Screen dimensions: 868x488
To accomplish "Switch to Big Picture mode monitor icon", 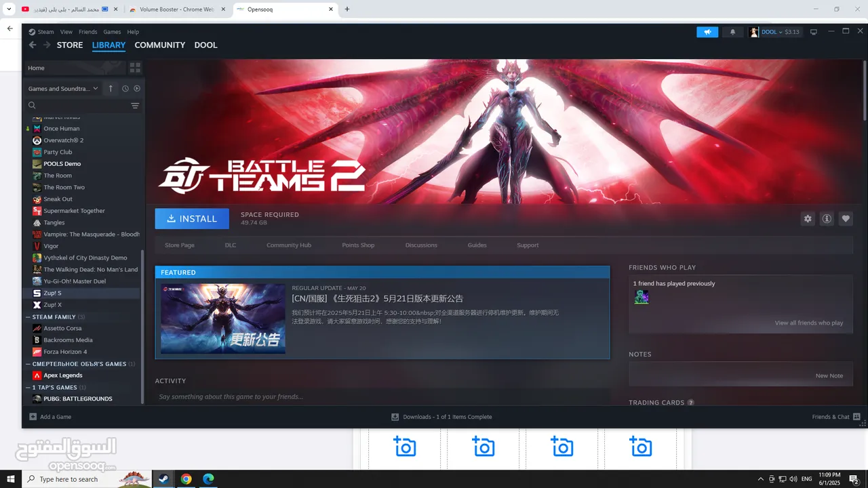I will pyautogui.click(x=814, y=32).
